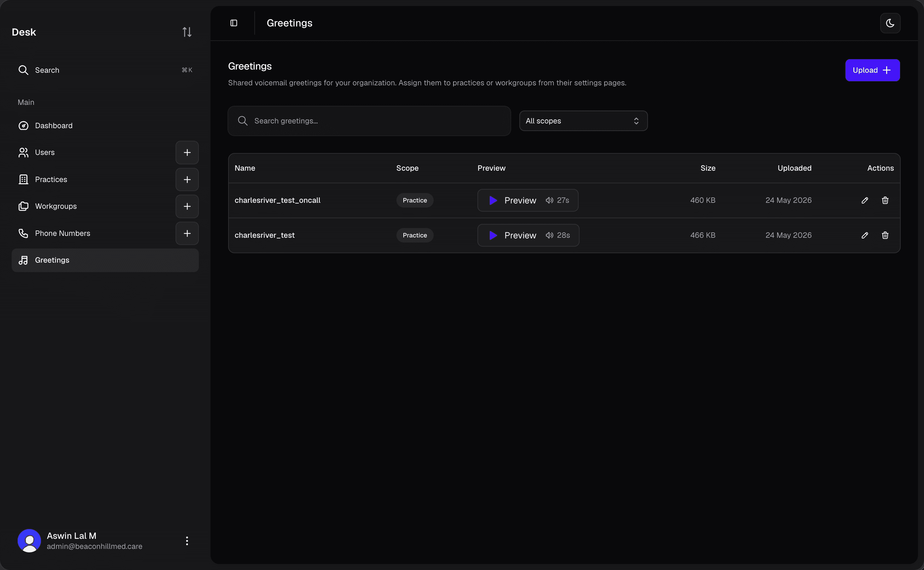Edit the charlesriver_test_oncall greeting
Screen dimensions: 924x570
[865, 200]
